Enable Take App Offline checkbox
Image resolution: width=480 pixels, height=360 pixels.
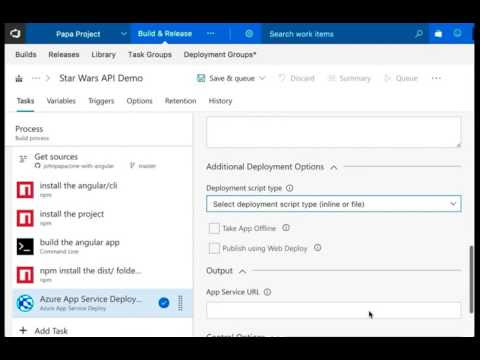tap(214, 228)
